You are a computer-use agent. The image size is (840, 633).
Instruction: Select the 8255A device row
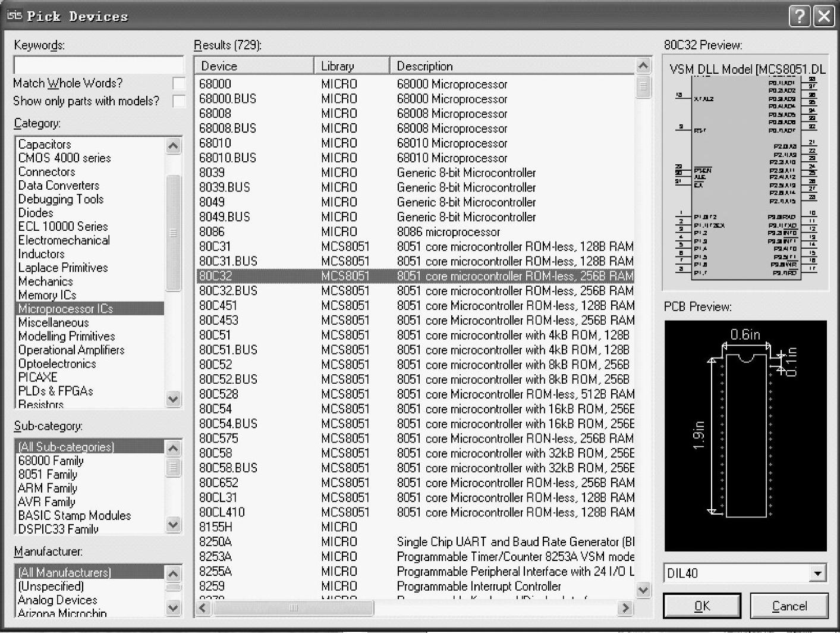point(416,571)
